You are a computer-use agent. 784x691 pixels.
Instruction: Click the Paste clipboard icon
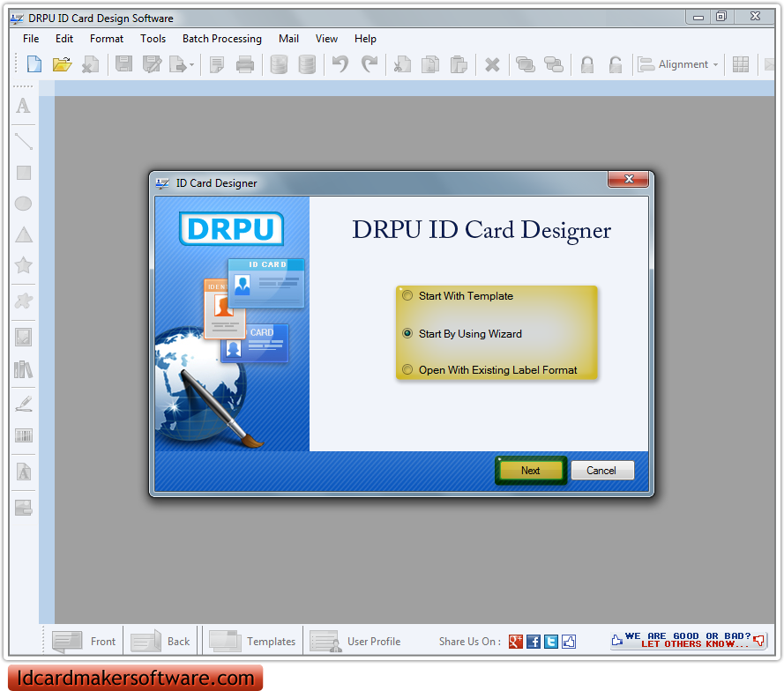click(x=459, y=64)
